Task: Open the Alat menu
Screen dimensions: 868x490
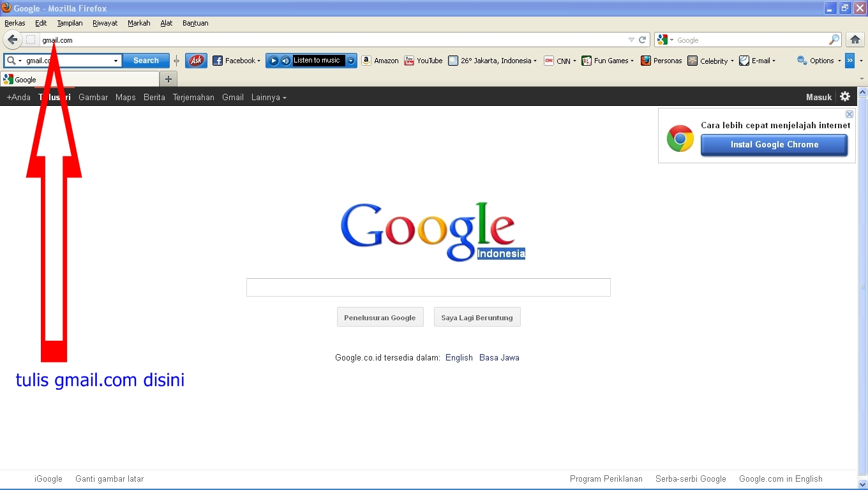Action: (166, 23)
